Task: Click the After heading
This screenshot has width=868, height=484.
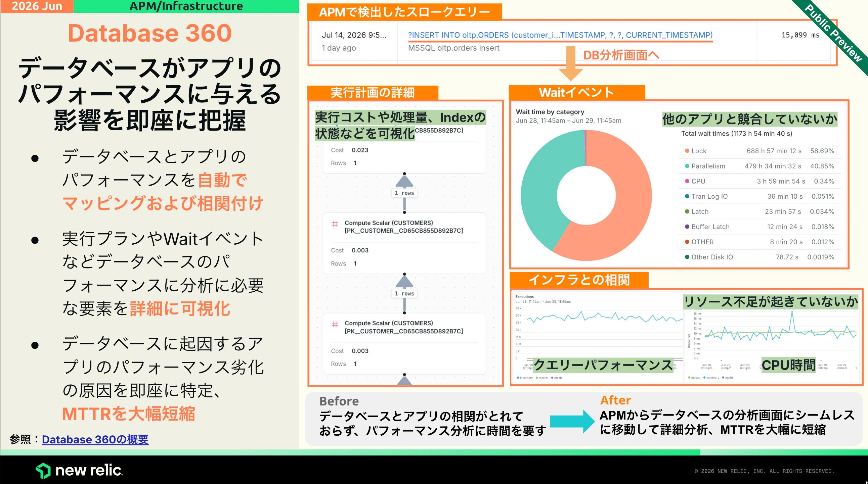Action: coord(615,400)
